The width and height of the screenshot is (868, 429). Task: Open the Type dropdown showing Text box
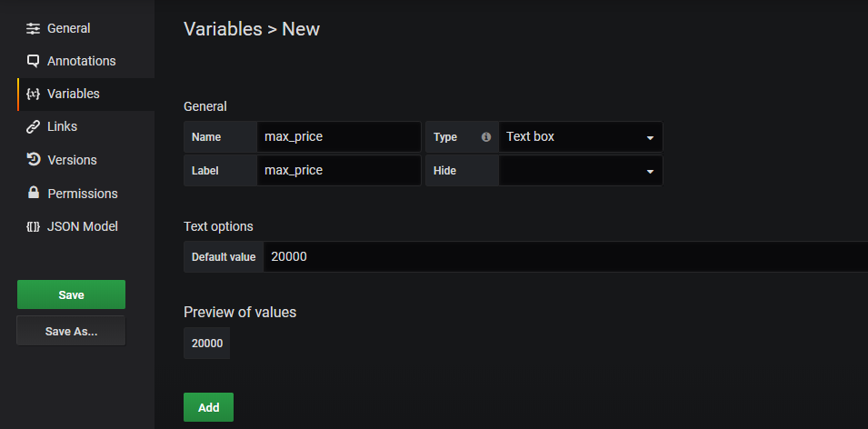click(x=581, y=136)
